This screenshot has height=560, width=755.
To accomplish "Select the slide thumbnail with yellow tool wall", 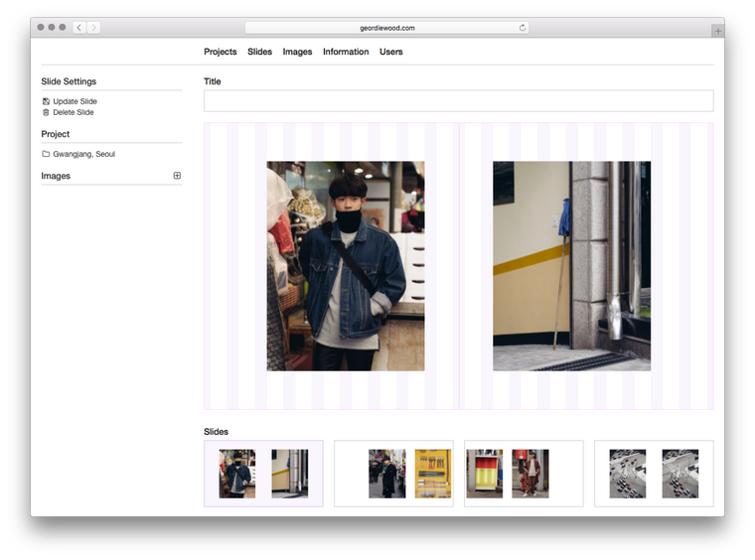I will click(393, 474).
